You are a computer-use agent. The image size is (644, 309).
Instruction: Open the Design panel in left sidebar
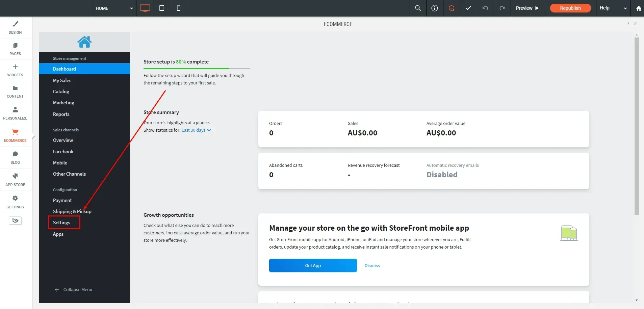[x=15, y=28]
